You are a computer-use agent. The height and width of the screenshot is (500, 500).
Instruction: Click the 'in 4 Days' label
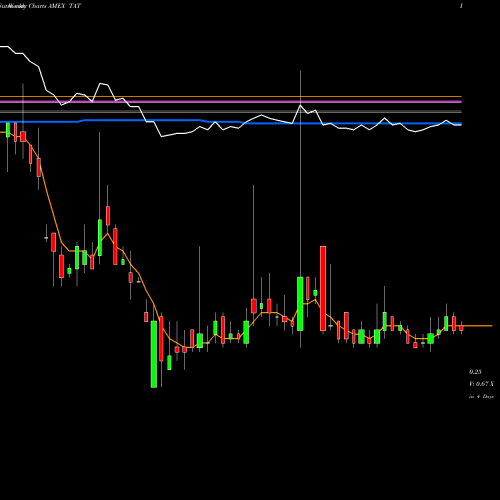click(481, 396)
